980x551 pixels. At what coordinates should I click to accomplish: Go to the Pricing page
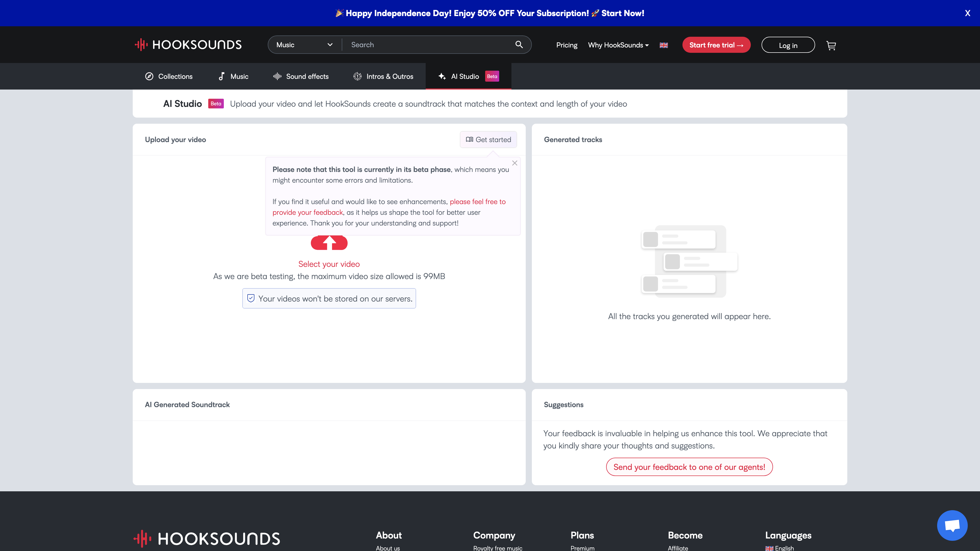567,45
